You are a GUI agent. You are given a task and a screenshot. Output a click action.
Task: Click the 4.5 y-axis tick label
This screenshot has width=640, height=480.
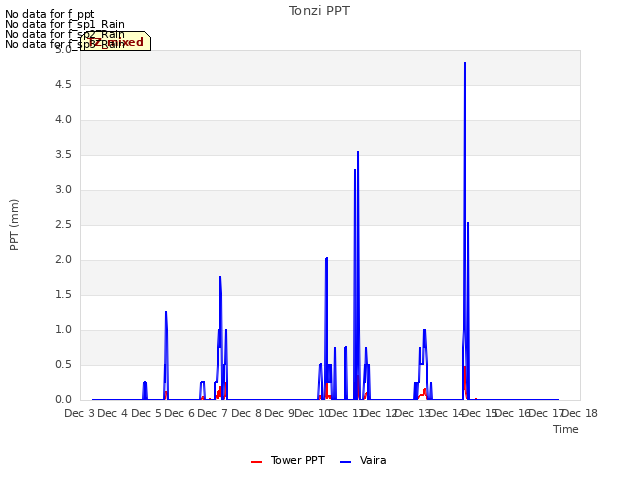click(x=63, y=84)
